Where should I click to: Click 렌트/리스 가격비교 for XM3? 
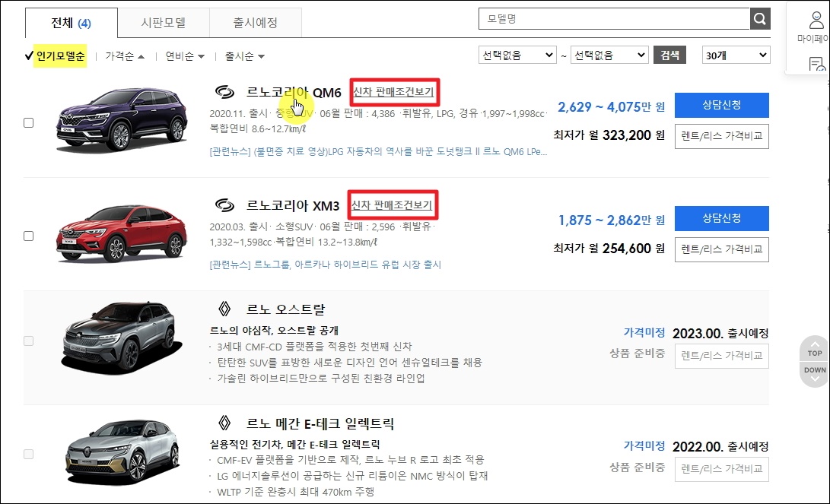tap(721, 249)
